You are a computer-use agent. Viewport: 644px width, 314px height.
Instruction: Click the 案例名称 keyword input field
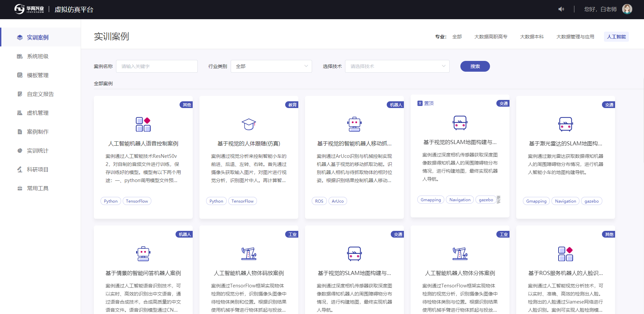click(x=157, y=66)
